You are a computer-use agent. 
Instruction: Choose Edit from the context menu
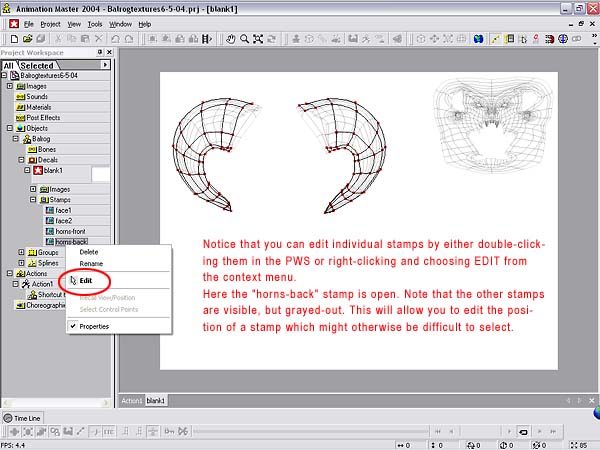[86, 281]
